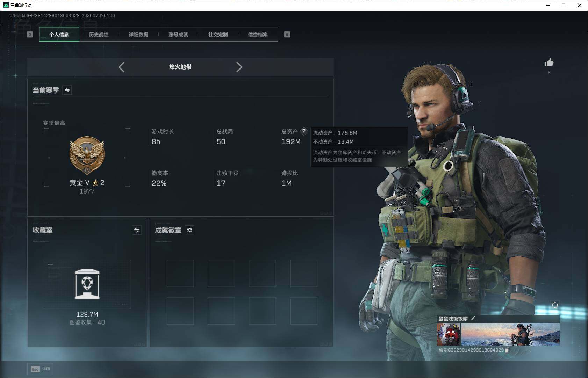The width and height of the screenshot is (588, 378).
Task: Give a thumbs-up like to this profile
Action: point(549,63)
